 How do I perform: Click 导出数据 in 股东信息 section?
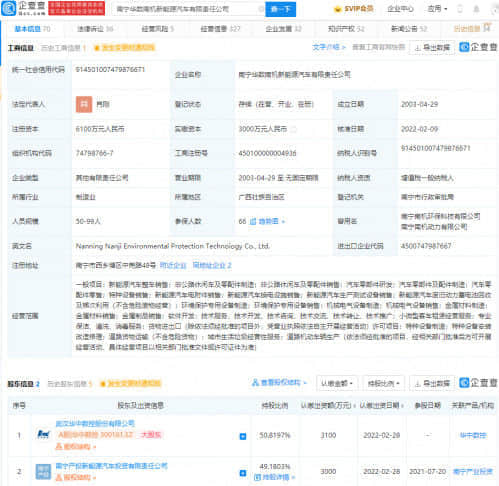(432, 384)
